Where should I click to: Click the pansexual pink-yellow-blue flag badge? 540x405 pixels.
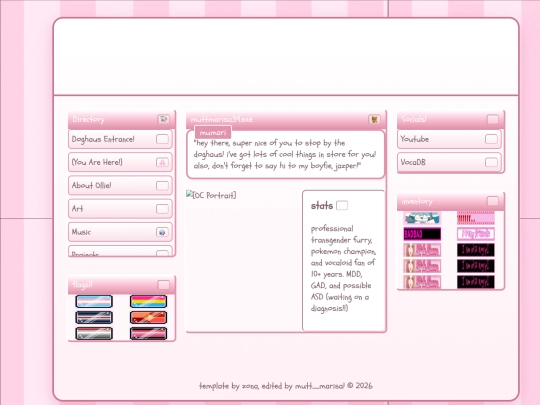coord(148,301)
